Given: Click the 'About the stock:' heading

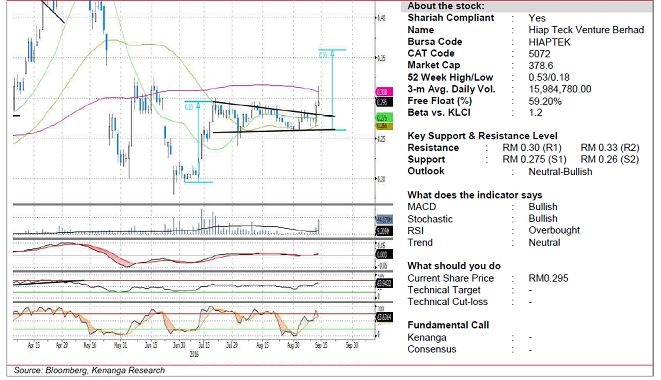Looking at the screenshot, I should pyautogui.click(x=446, y=6).
